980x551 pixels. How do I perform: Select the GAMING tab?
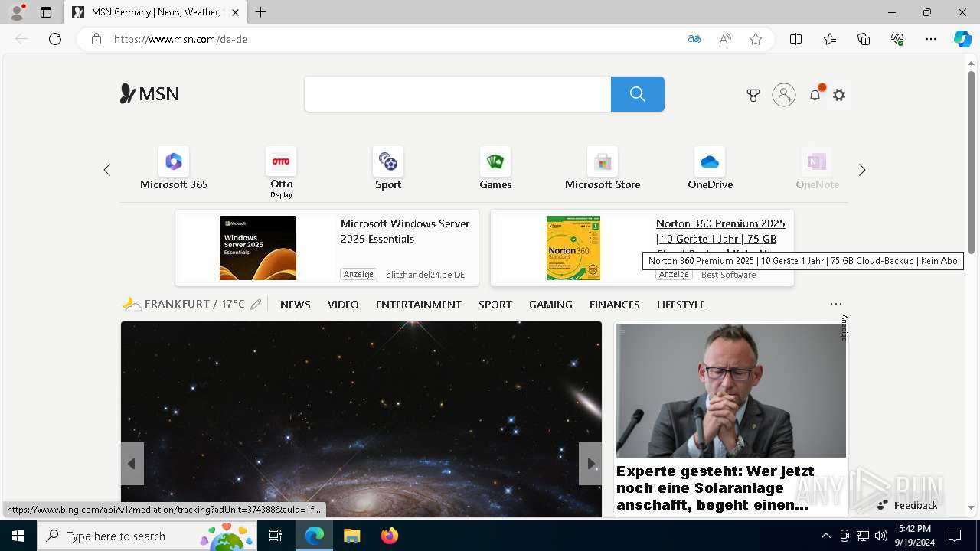[x=550, y=305]
